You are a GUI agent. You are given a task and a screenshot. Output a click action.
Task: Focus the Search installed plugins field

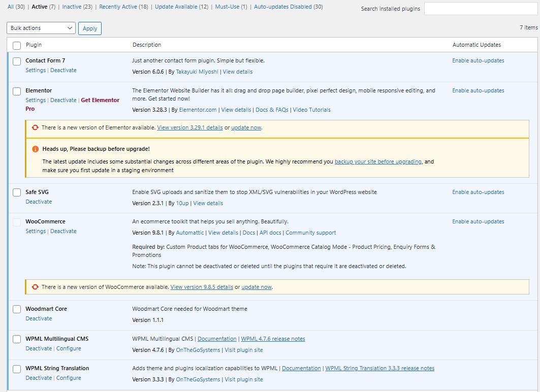tap(481, 9)
